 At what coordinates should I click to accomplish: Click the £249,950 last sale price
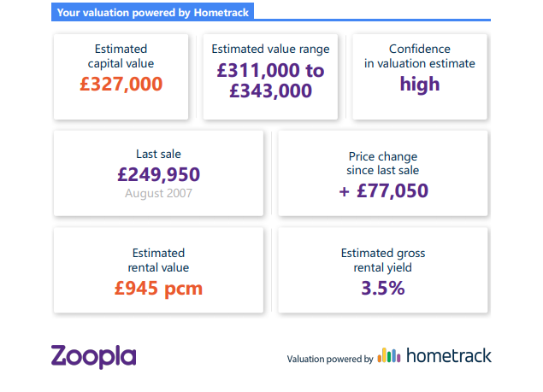[158, 174]
